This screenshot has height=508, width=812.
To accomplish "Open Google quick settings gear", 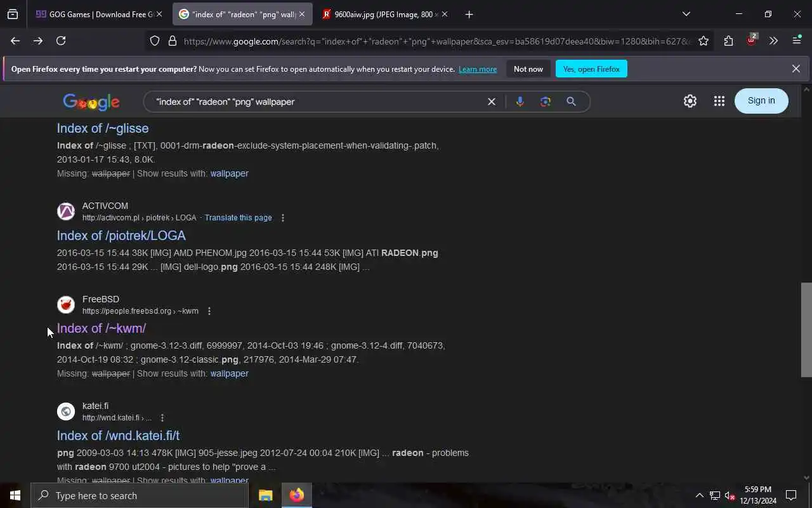I will pyautogui.click(x=690, y=101).
